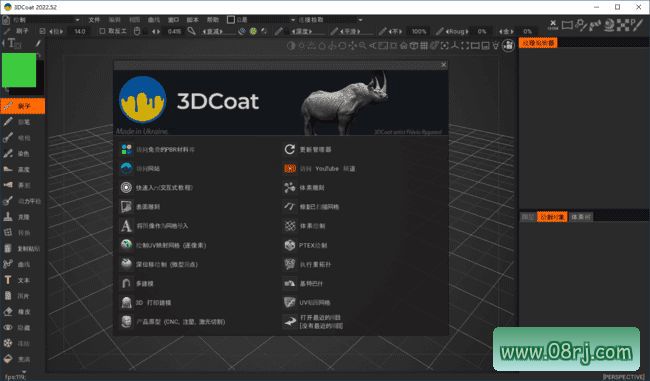Viewport: 650px width, 381px height.
Task: Click the voxel sculpting icon
Action: pos(290,187)
